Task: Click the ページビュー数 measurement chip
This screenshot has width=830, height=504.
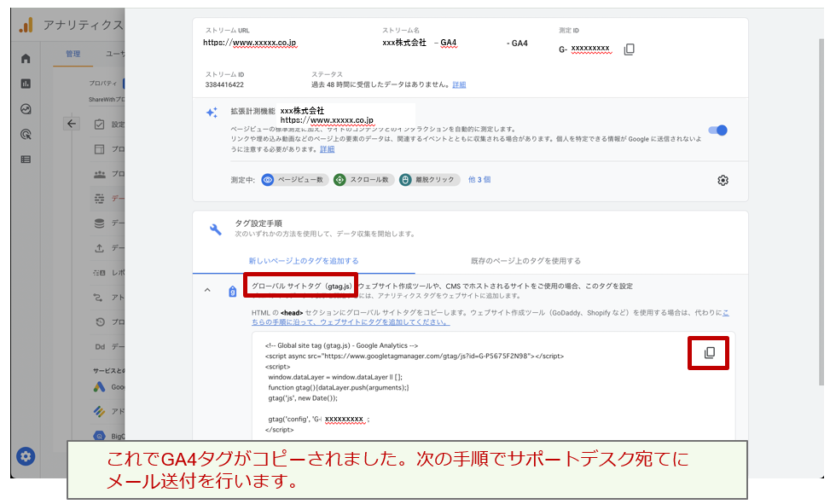Action: (294, 180)
